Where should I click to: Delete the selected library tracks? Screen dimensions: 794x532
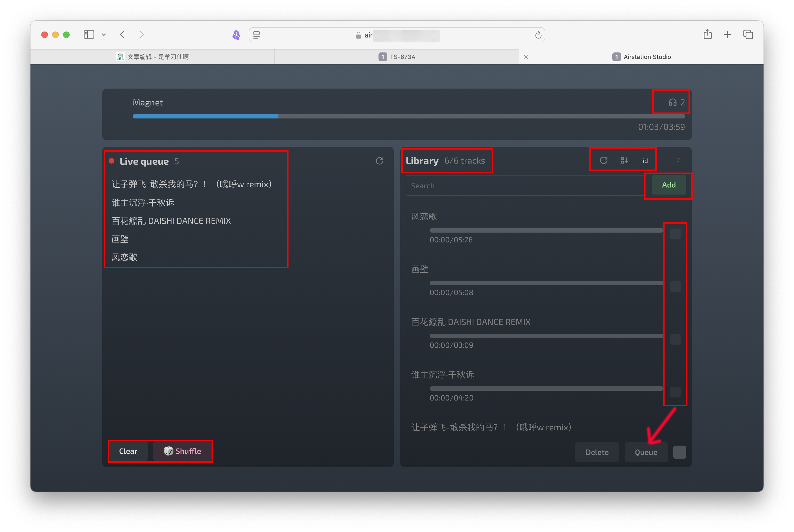pos(597,452)
